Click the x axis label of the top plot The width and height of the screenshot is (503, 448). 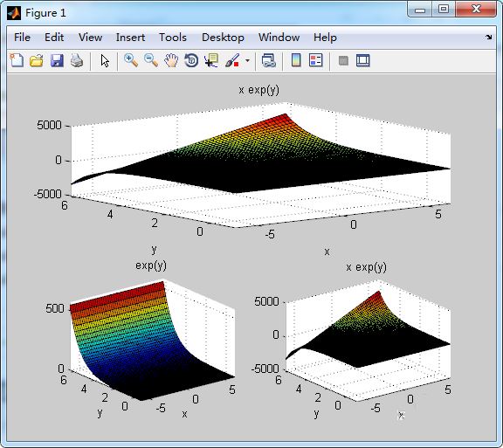pyautogui.click(x=327, y=252)
